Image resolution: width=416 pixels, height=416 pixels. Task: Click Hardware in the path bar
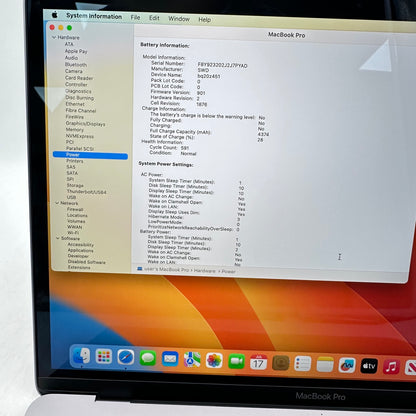pyautogui.click(x=204, y=271)
